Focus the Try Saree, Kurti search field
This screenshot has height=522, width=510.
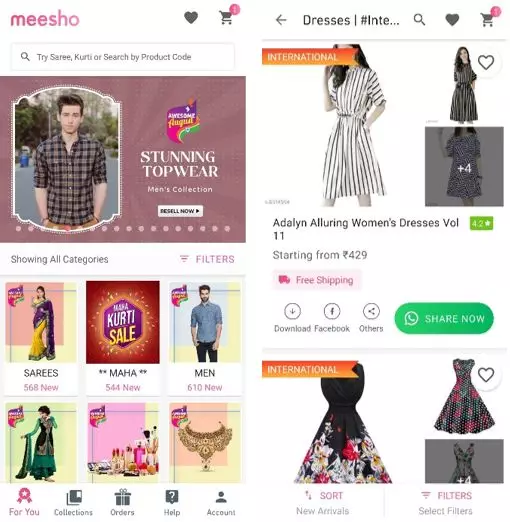(x=123, y=57)
